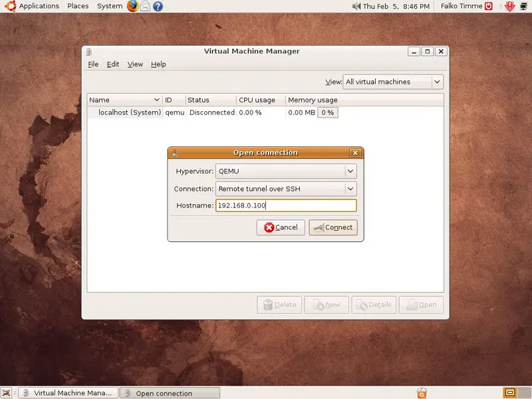This screenshot has height=399, width=532.
Task: Open the Edit menu
Action: 113,64
